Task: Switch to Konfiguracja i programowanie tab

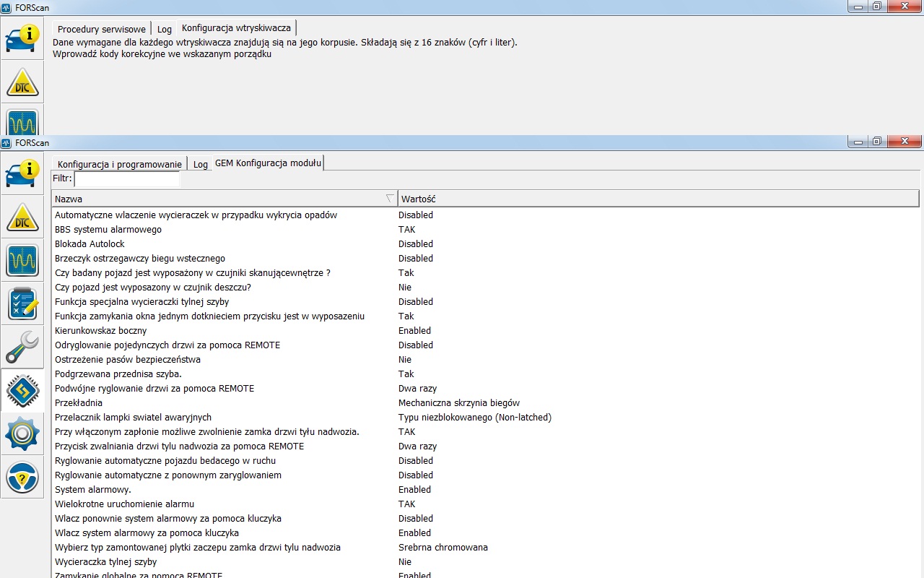Action: (x=119, y=164)
